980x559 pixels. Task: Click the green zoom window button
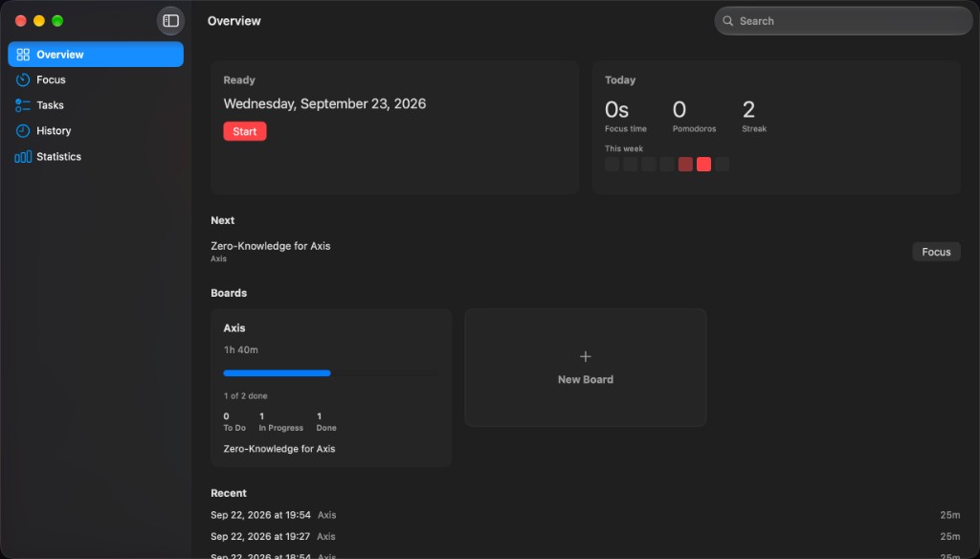(57, 21)
